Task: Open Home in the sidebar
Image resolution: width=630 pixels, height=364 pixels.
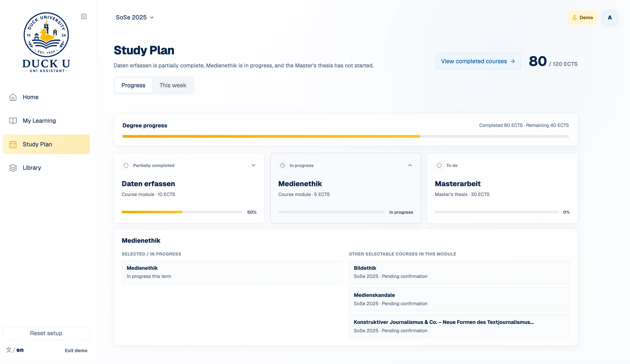Action: point(46,97)
